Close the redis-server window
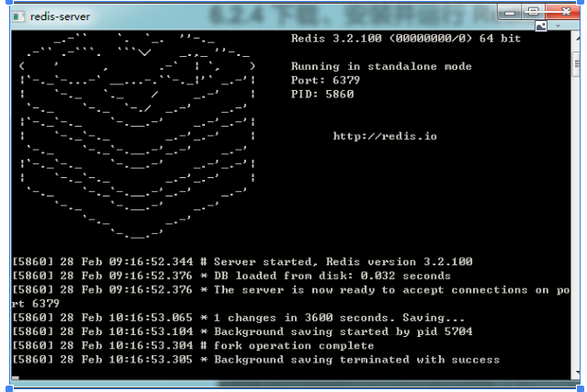The height and width of the screenshot is (392, 587). tap(564, 12)
